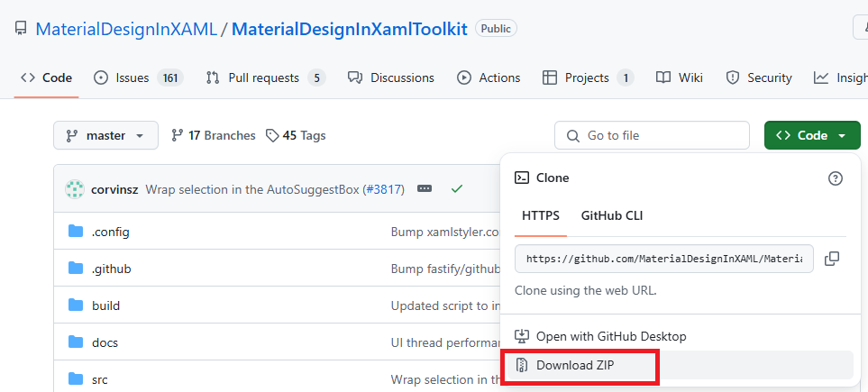Viewport: 868px width, 392px height.
Task: Open the docs folder
Action: [105, 342]
